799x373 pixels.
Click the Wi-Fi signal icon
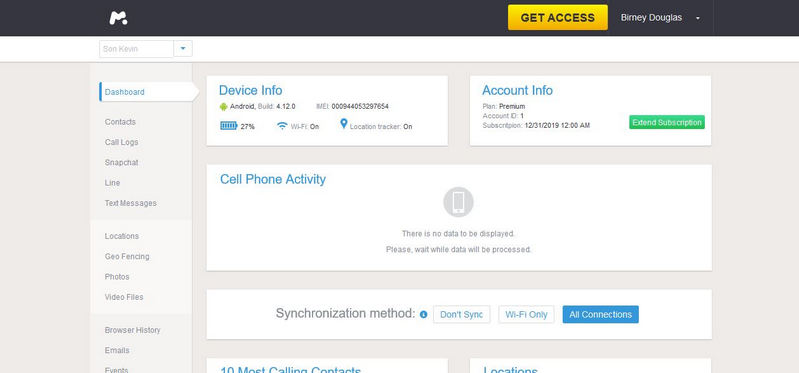pos(282,125)
